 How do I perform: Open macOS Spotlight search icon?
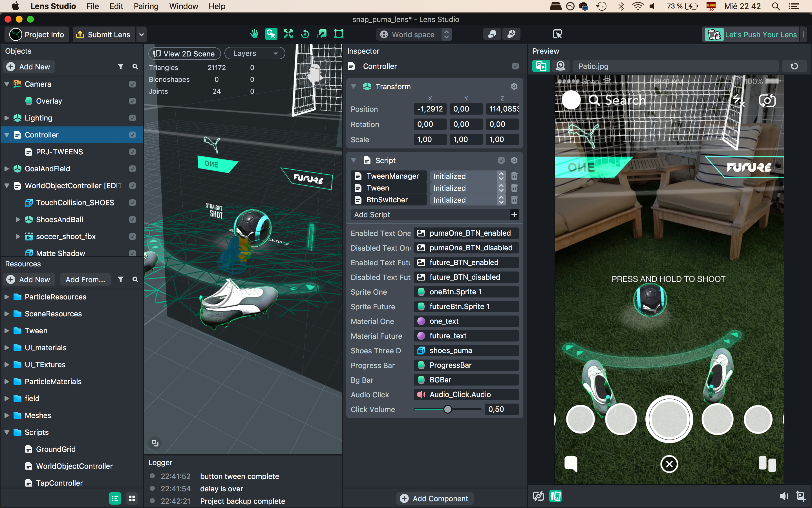(x=776, y=6)
